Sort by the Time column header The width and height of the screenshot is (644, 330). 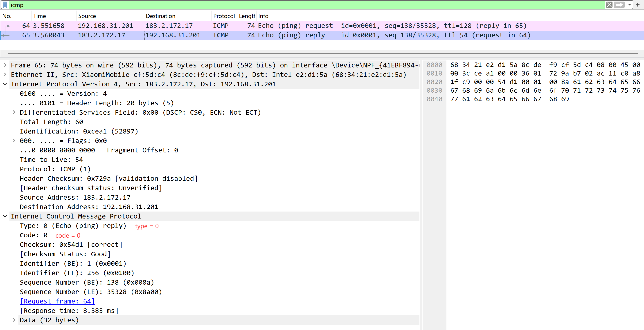pos(40,16)
